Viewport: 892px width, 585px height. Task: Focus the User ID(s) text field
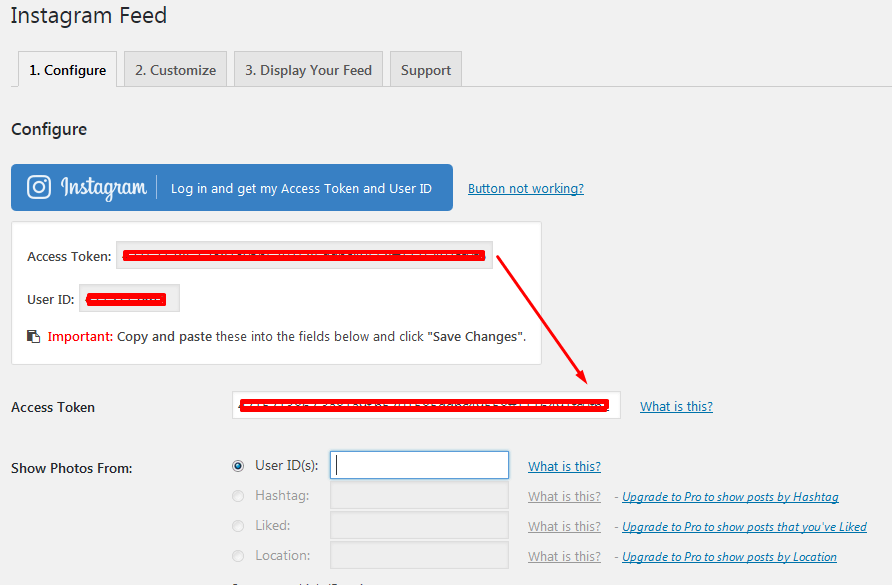419,465
